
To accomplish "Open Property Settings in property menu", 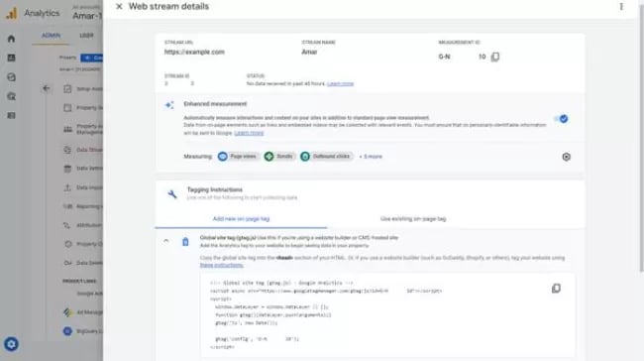I will pyautogui.click(x=82, y=108).
